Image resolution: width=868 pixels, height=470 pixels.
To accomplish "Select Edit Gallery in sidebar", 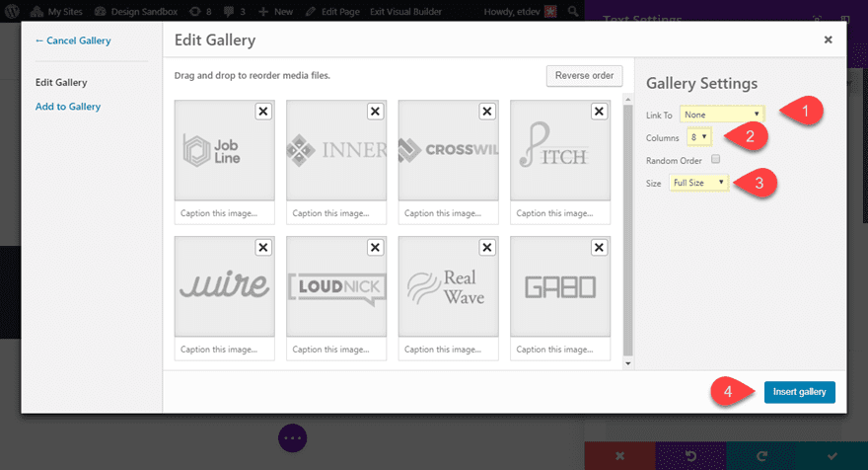I will pos(61,83).
